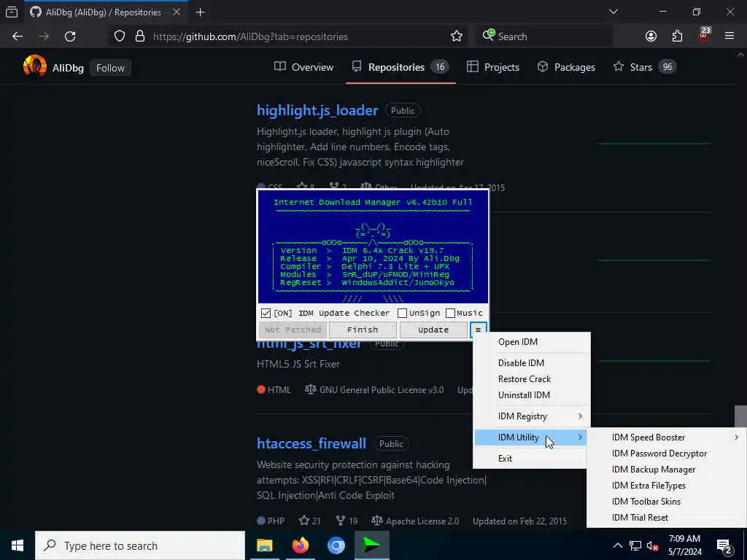The height and width of the screenshot is (560, 747).
Task: Open the Firefox account icon
Action: click(x=651, y=36)
